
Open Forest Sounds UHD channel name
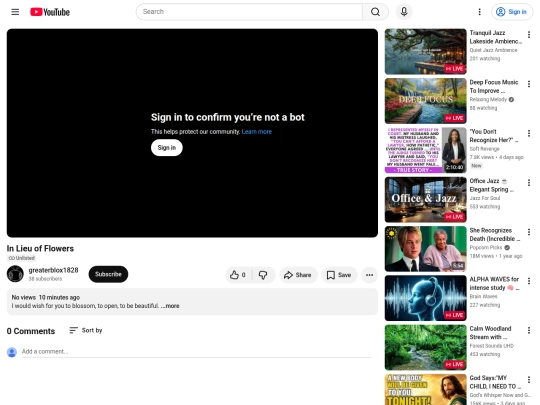point(491,345)
